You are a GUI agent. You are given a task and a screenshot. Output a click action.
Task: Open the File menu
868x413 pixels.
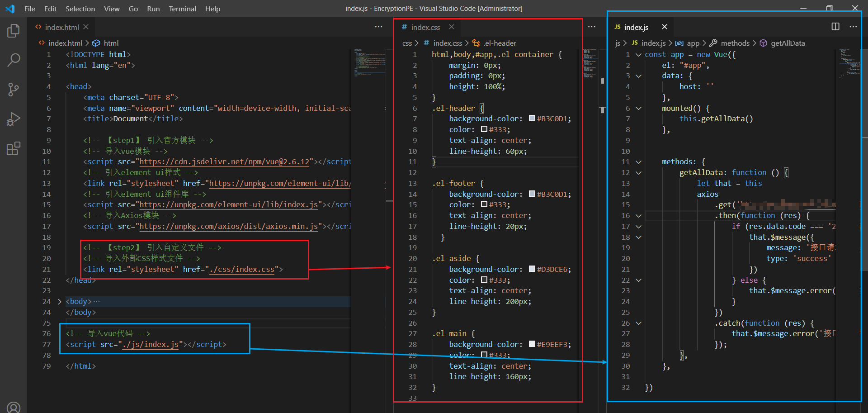coord(30,9)
